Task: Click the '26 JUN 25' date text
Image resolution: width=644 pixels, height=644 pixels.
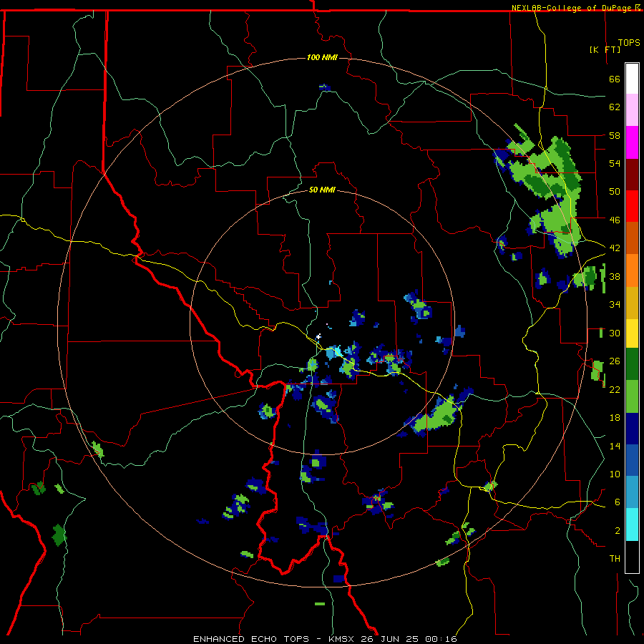Action: (x=391, y=639)
